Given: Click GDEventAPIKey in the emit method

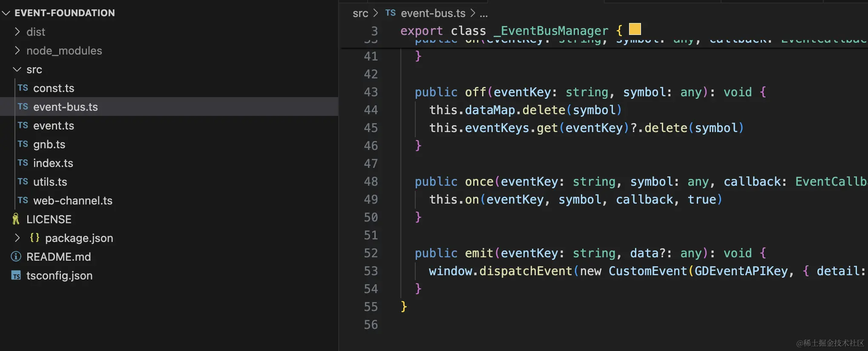Looking at the screenshot, I should tap(741, 271).
